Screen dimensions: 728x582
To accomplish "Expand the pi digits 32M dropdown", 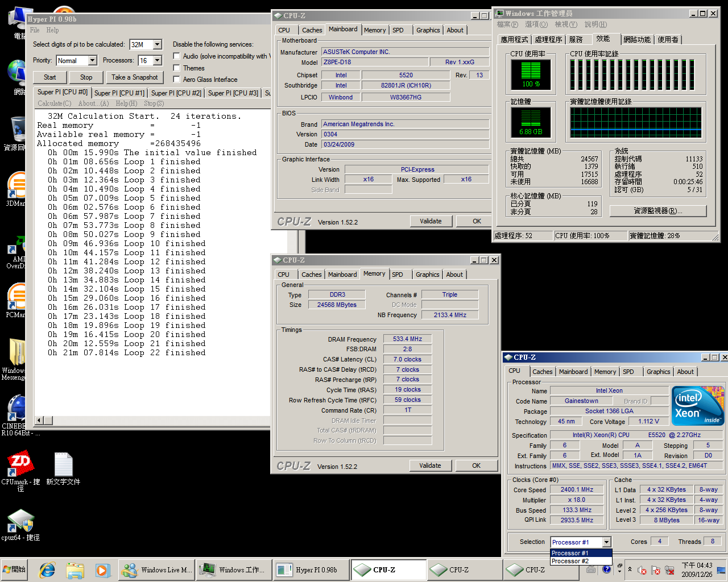I will (158, 44).
